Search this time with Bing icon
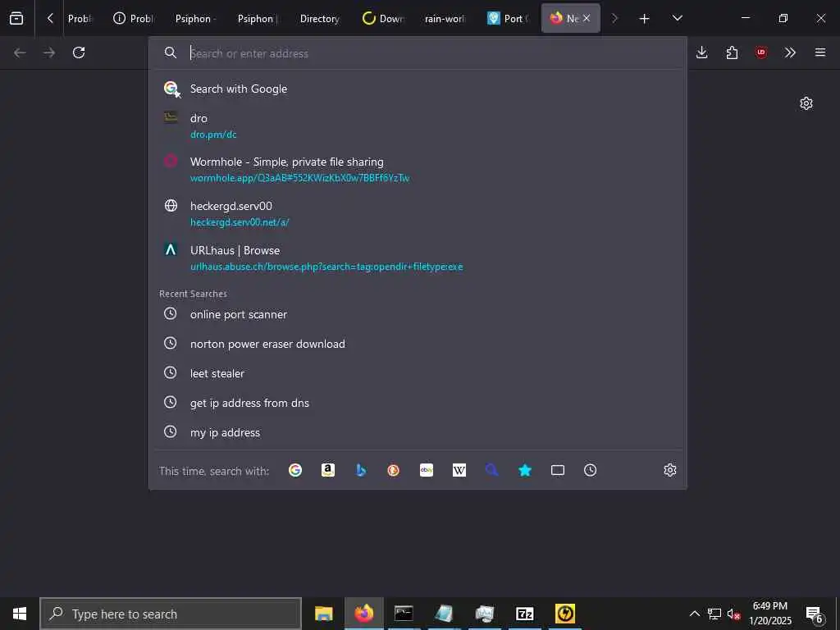 (x=361, y=470)
